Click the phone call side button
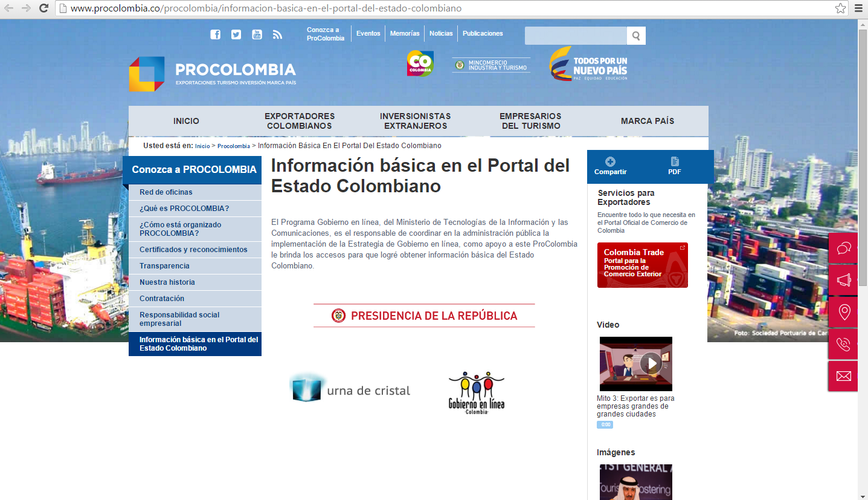868x500 pixels. coord(843,344)
